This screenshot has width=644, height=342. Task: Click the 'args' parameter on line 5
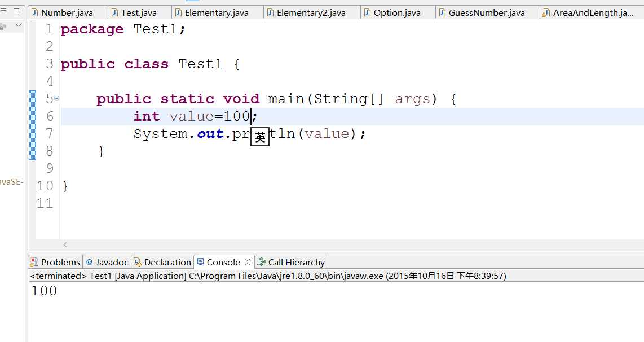click(x=413, y=100)
